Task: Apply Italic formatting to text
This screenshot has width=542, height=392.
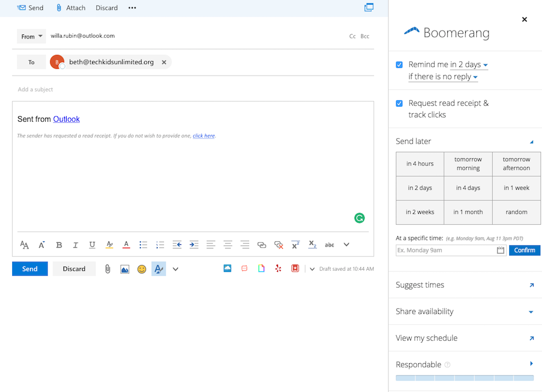Action: [x=75, y=244]
